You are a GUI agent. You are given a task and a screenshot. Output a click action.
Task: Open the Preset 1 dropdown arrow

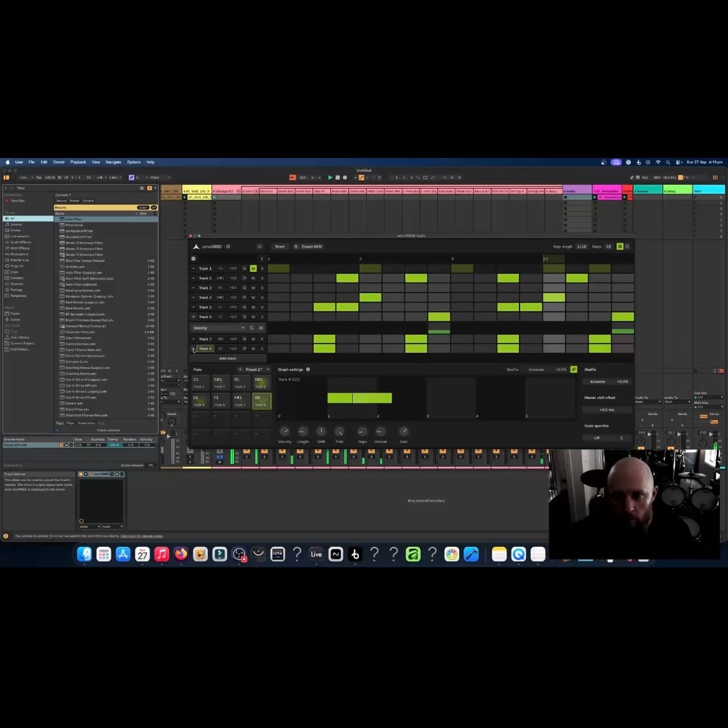click(x=268, y=370)
